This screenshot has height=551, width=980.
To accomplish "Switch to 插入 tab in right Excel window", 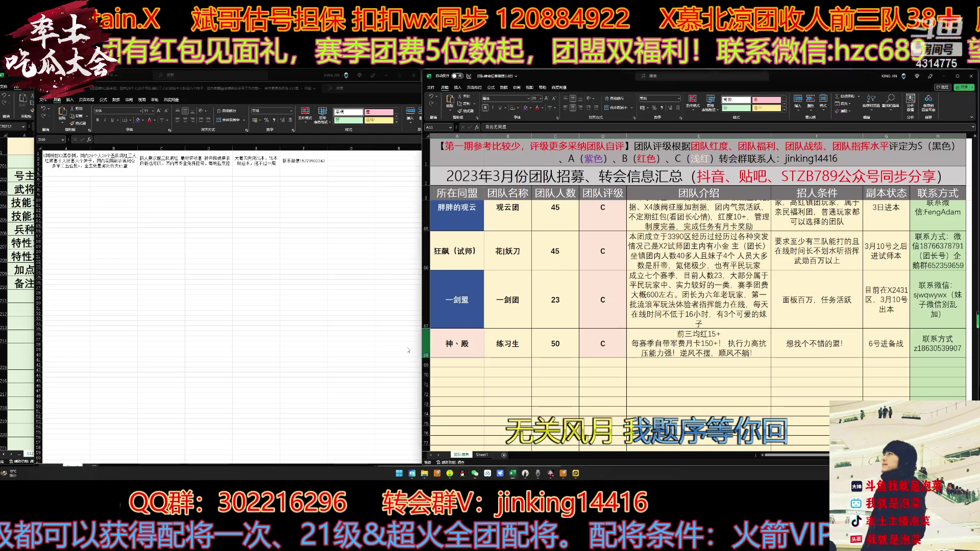I will [457, 87].
